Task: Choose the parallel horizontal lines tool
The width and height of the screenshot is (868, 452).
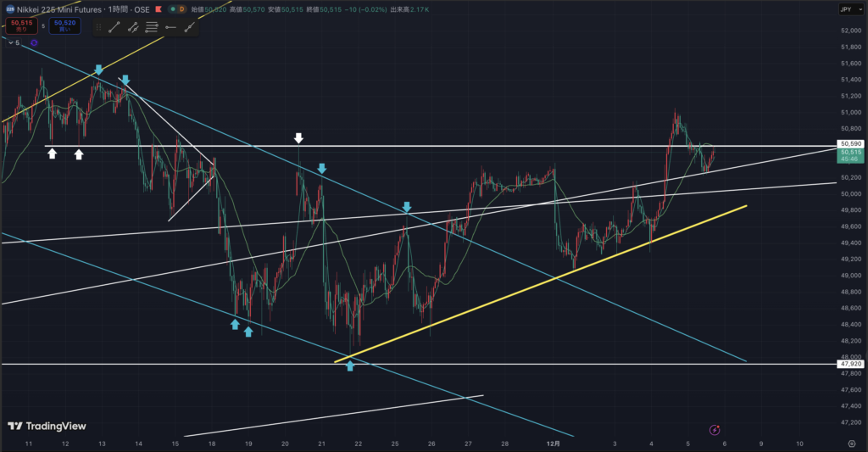Action: click(x=152, y=27)
